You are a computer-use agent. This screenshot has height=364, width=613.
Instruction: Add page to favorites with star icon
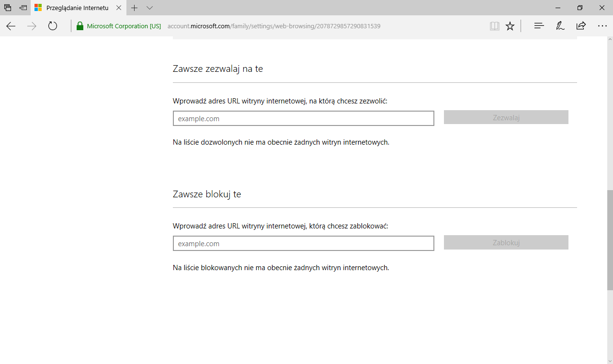(x=510, y=26)
